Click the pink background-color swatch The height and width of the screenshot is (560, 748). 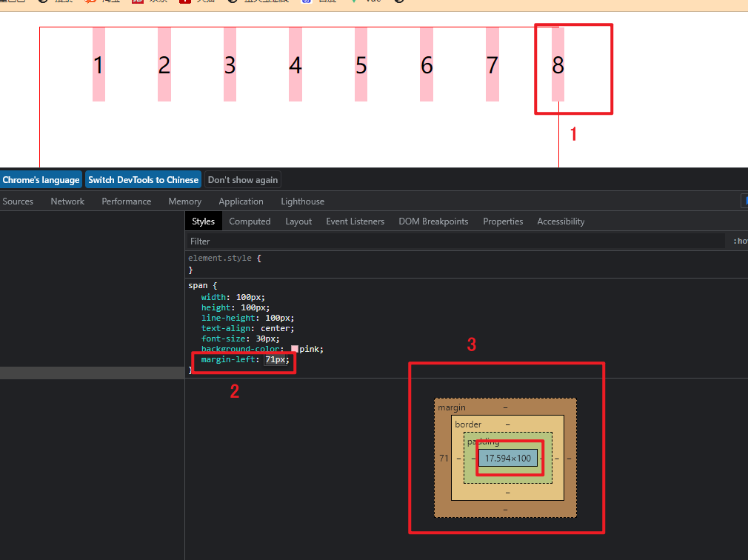pyautogui.click(x=295, y=349)
